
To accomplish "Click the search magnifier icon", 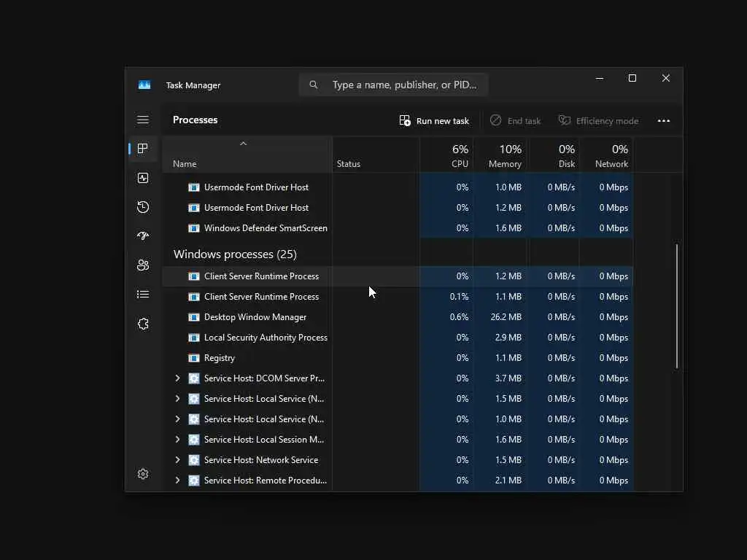I will click(x=314, y=85).
